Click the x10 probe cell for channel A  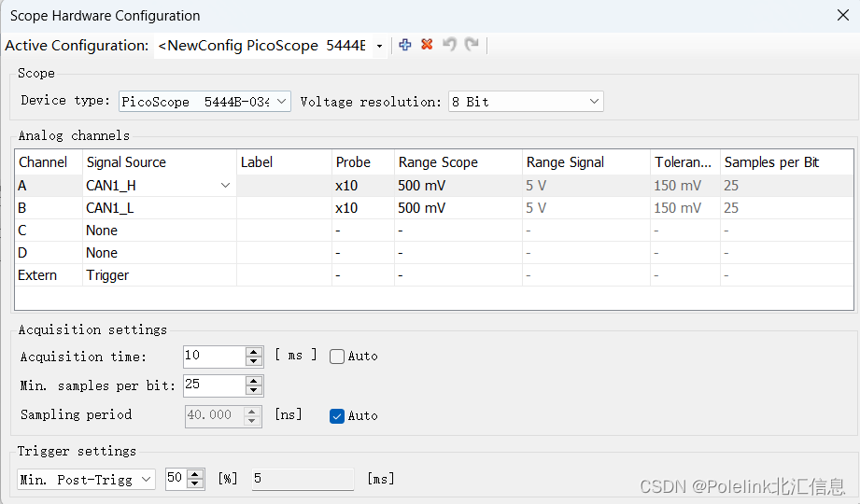(363, 186)
